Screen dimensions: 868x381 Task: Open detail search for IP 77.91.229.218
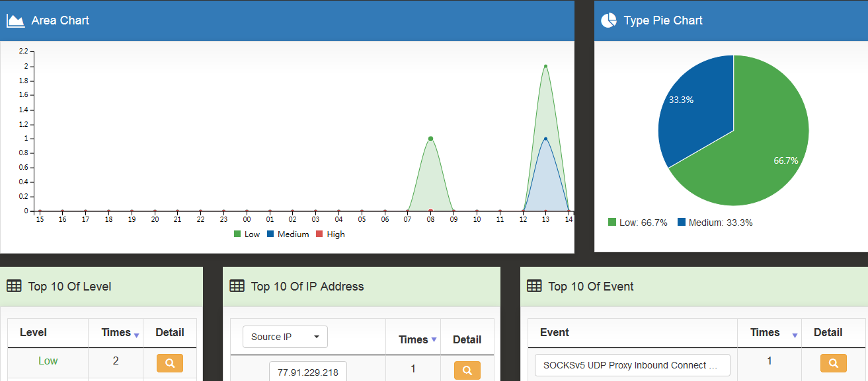(x=467, y=370)
